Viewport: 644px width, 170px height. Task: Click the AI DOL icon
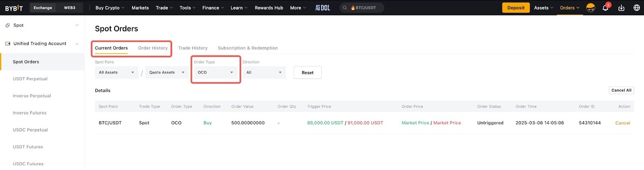(x=322, y=8)
